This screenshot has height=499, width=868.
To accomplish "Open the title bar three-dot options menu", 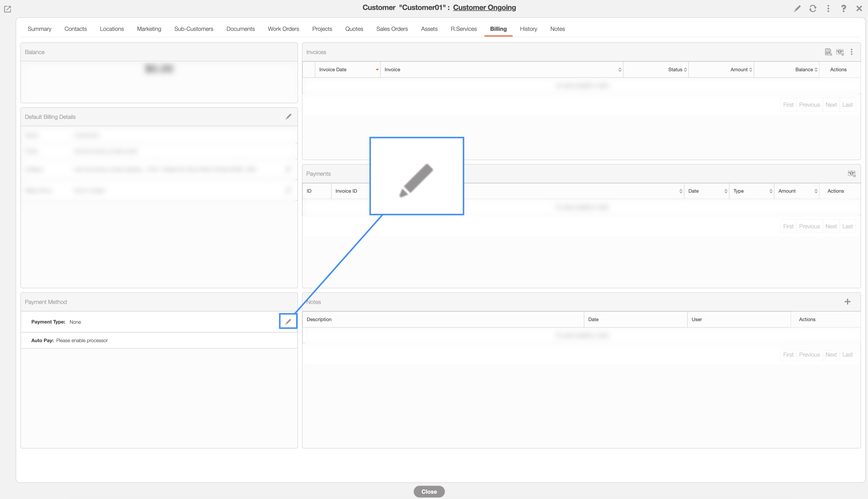I will pos(828,8).
